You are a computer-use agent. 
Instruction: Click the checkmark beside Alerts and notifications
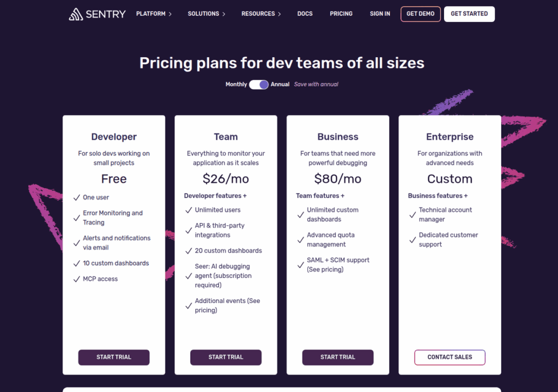point(76,243)
